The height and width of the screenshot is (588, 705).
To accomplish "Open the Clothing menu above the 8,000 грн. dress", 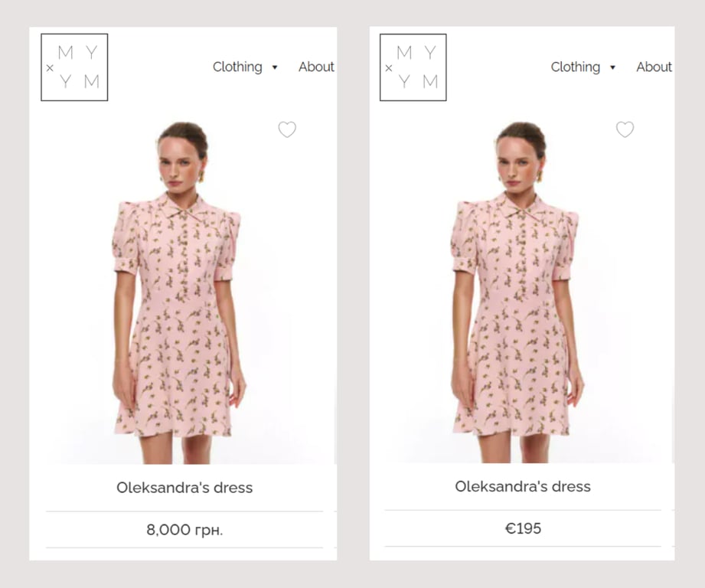I will pos(237,67).
